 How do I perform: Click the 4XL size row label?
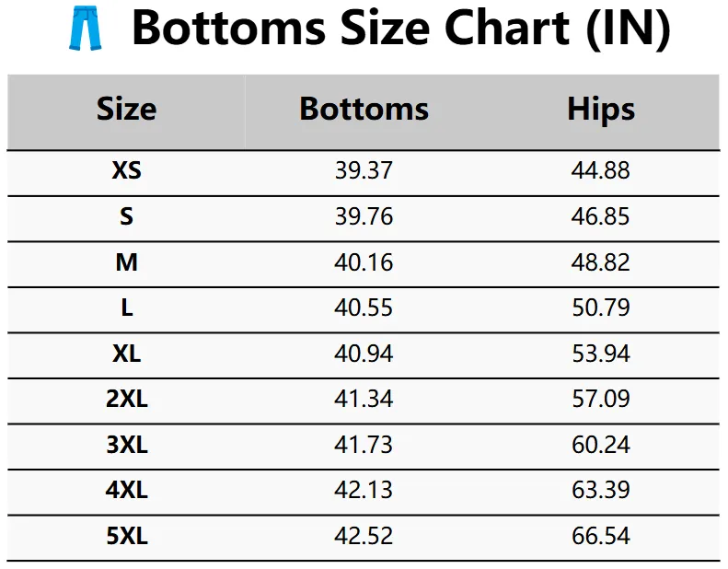coord(126,491)
